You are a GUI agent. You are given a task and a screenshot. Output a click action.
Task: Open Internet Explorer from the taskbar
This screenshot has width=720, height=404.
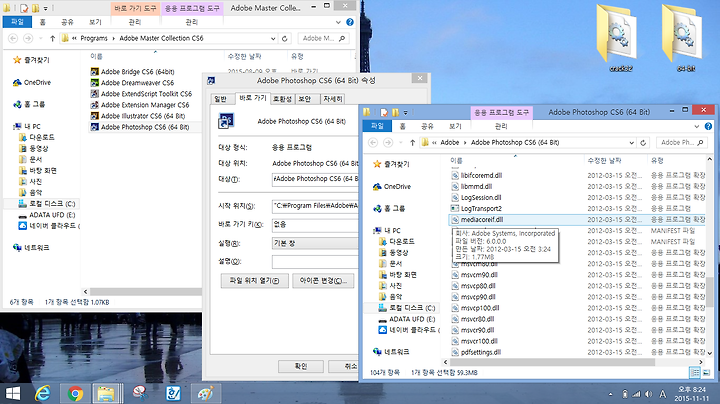pyautogui.click(x=43, y=393)
